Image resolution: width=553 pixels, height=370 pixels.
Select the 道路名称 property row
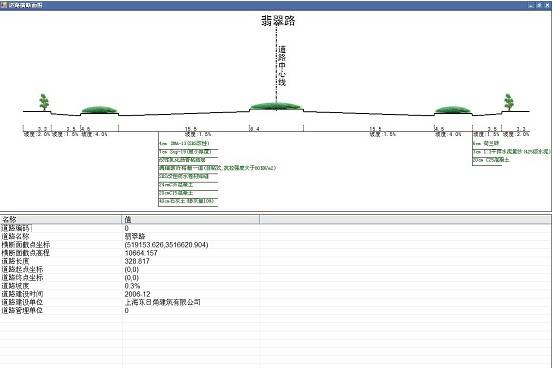tap(275, 236)
